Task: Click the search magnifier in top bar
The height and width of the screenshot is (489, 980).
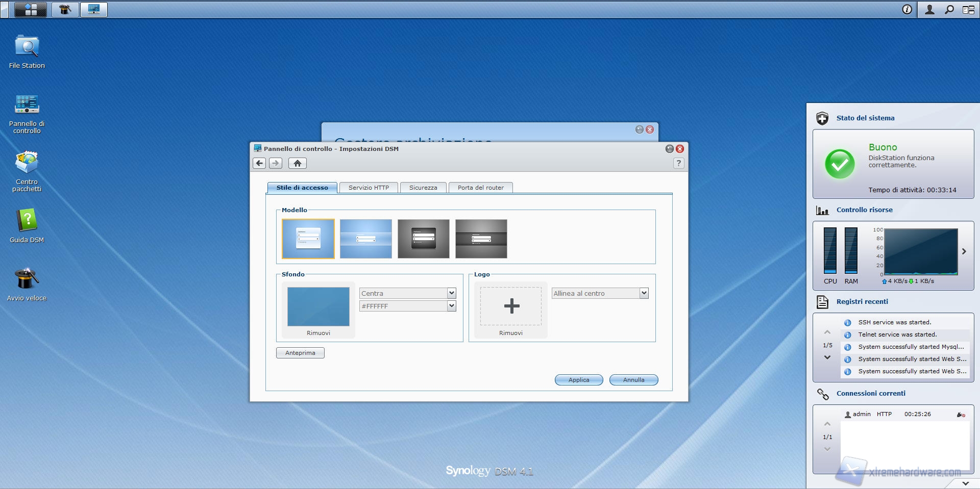Action: [949, 9]
